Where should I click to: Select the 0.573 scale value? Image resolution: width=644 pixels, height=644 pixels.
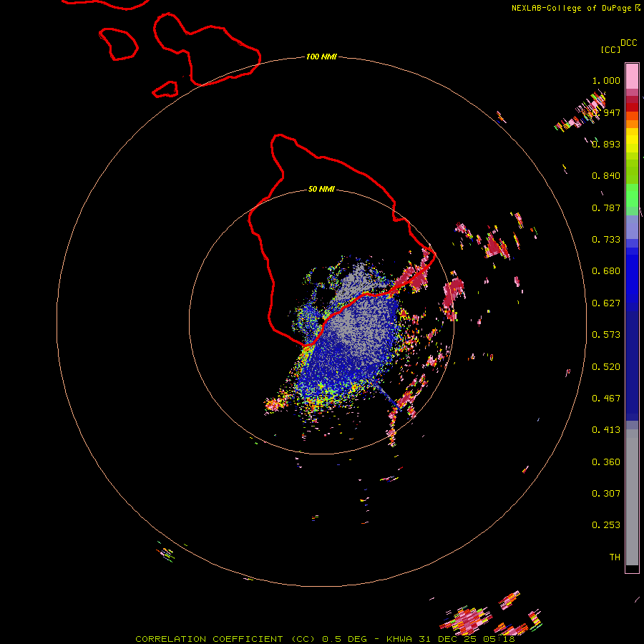coord(606,335)
